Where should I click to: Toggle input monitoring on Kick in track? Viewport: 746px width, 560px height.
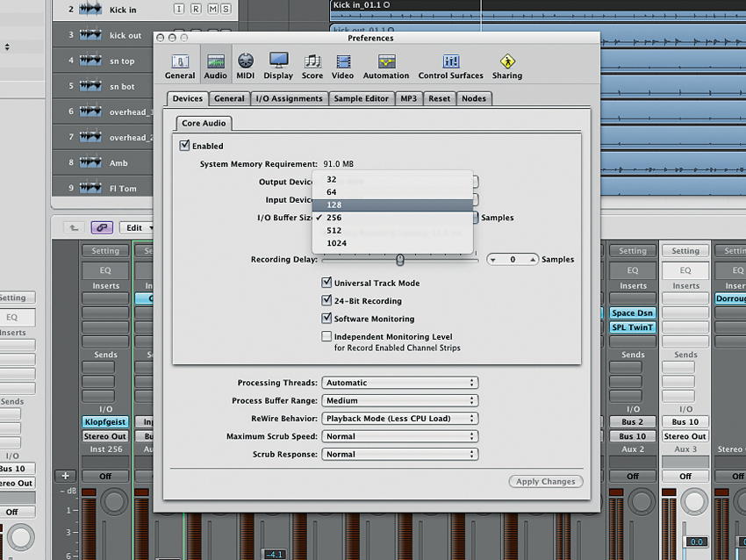pos(179,9)
